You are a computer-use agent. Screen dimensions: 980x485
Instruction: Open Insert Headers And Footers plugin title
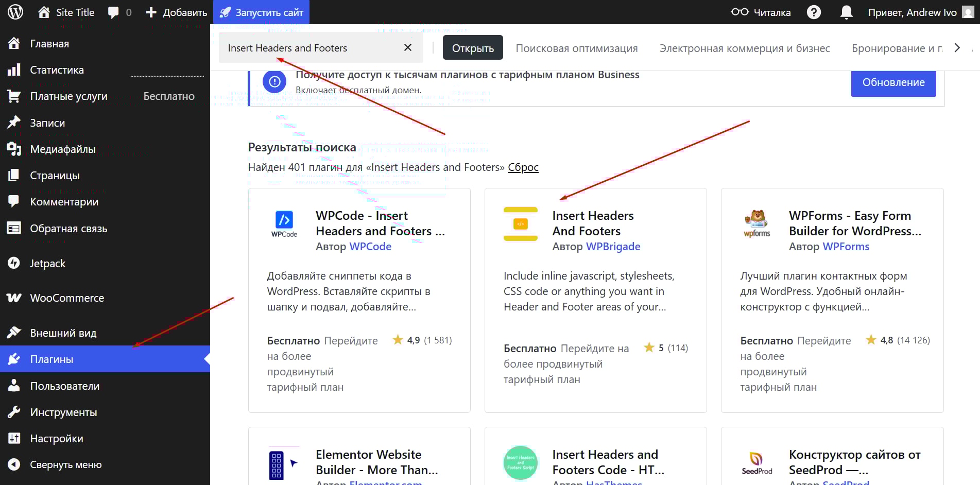[x=593, y=223]
